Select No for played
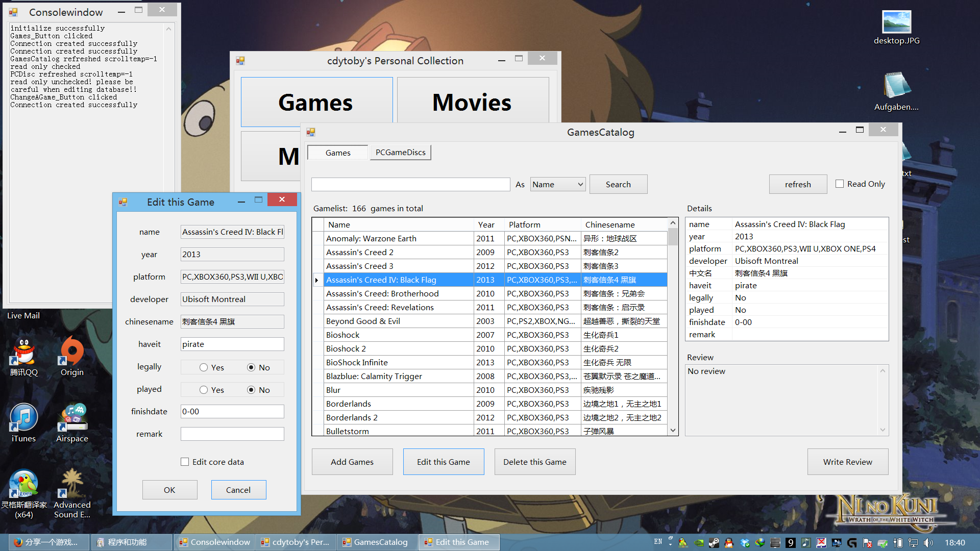 coord(251,390)
